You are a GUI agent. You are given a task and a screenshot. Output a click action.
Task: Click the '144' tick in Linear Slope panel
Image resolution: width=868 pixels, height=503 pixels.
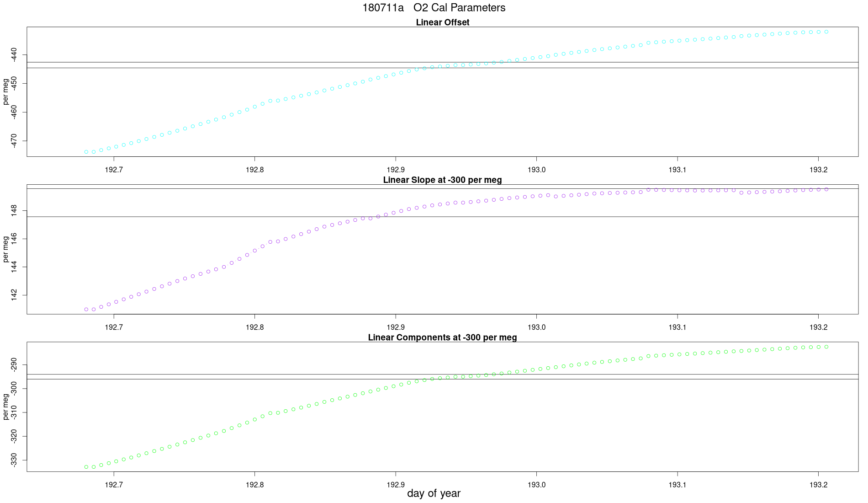point(14,267)
